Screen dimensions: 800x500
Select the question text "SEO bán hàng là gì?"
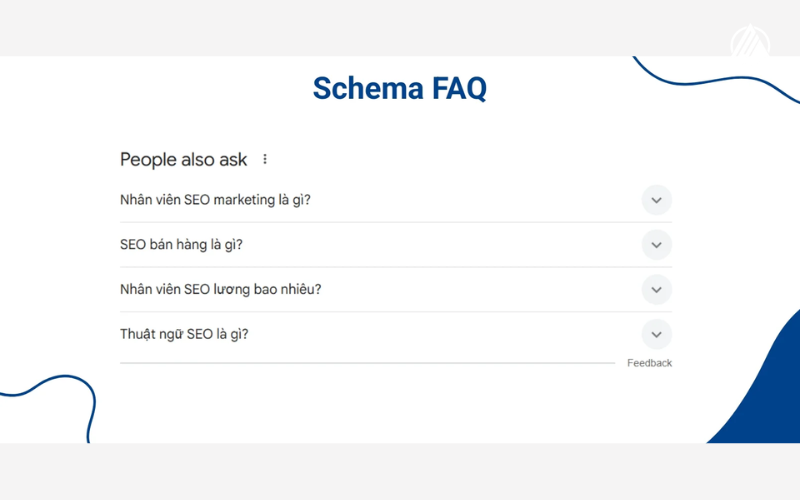coord(181,245)
